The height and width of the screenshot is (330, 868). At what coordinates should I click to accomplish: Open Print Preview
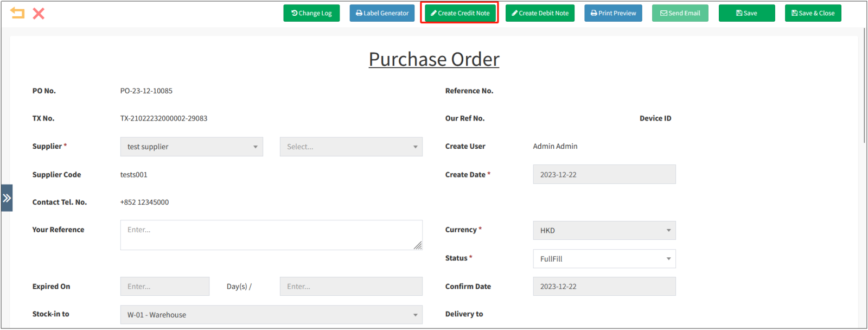(x=613, y=13)
